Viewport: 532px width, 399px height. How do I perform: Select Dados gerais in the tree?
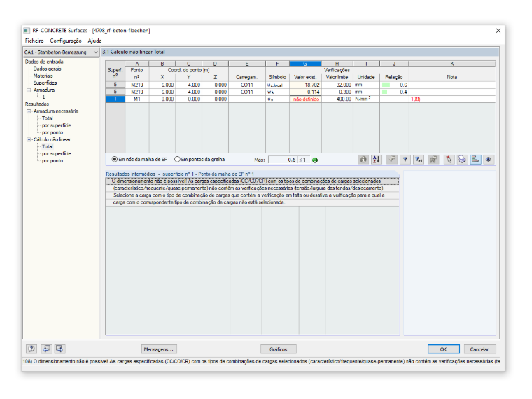coord(47,69)
